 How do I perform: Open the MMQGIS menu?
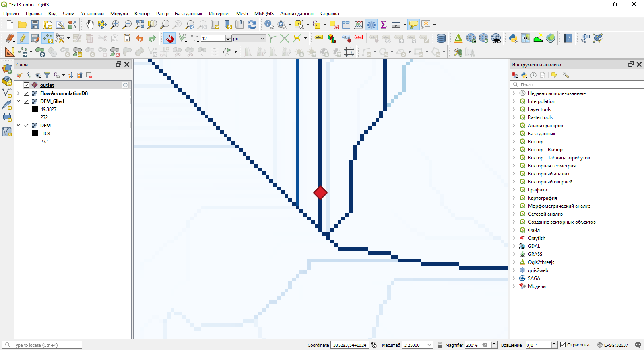click(x=264, y=14)
